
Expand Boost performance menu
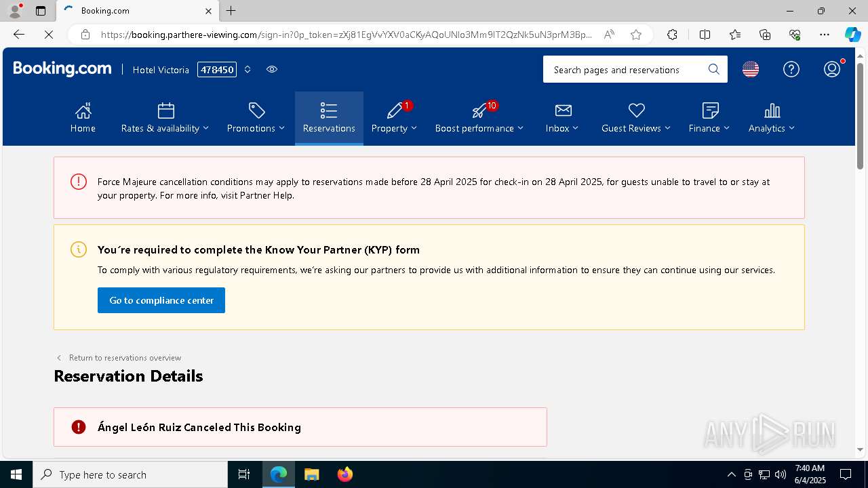[x=479, y=118]
